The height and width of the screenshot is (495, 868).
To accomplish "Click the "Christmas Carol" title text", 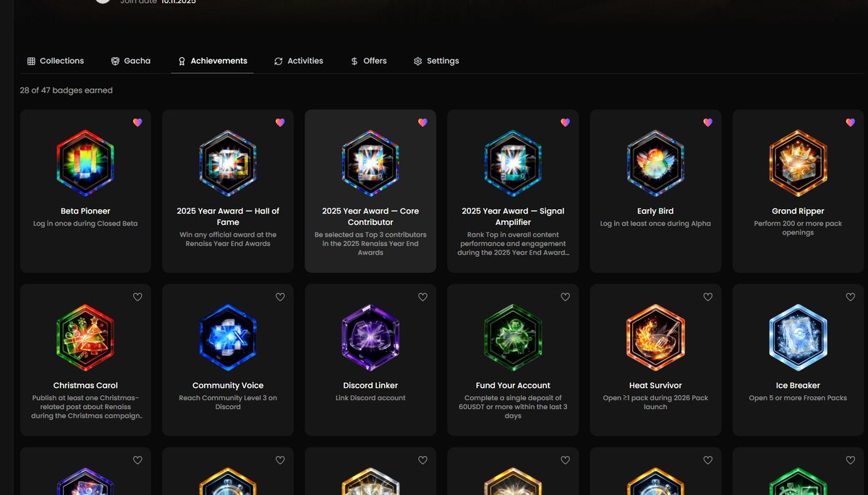I will (85, 386).
